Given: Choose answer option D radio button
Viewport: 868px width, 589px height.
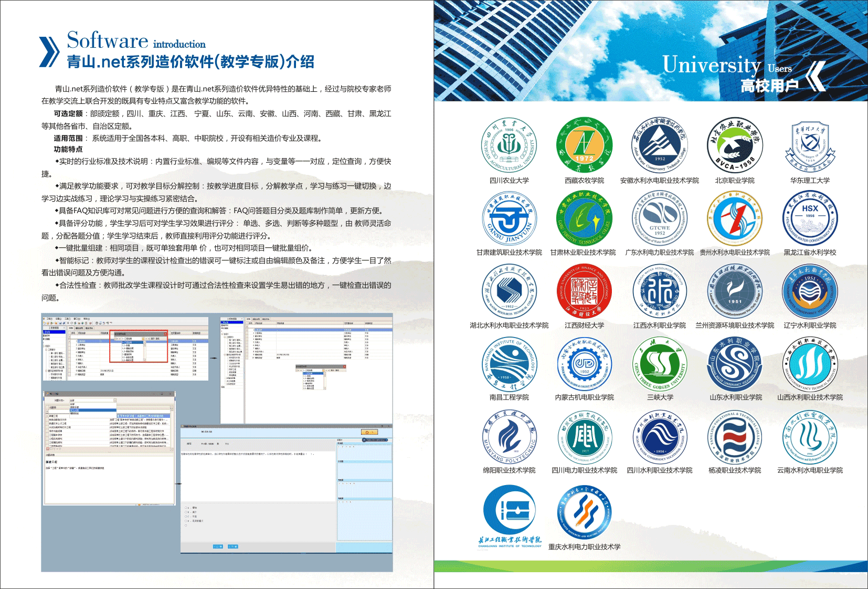Looking at the screenshot, I should point(186,521).
